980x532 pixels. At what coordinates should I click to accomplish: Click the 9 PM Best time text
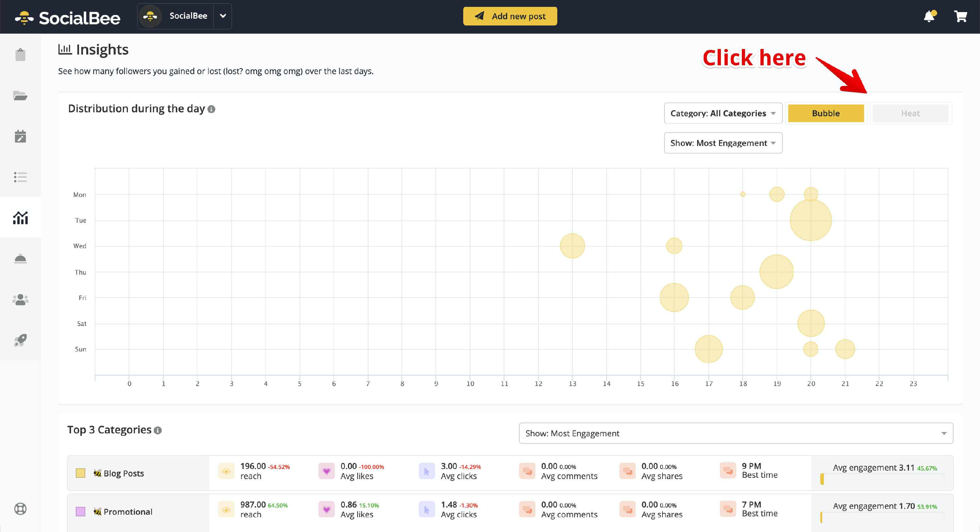tap(751, 466)
